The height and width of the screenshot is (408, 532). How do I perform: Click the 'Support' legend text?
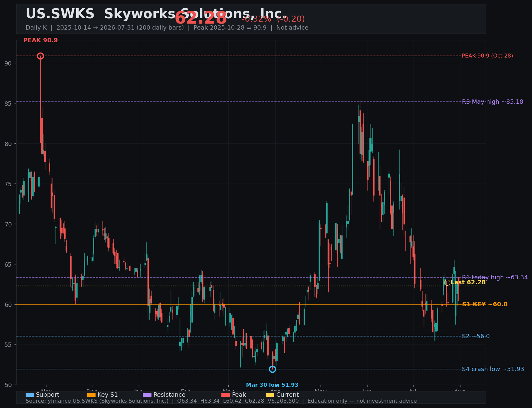[48, 395]
